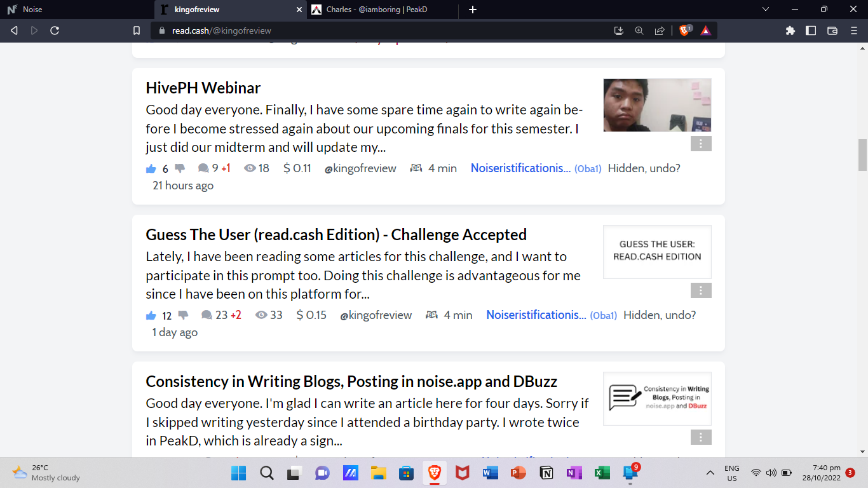Screen dimensions: 868x488
Task: Open Microsoft Store from the taskbar
Action: pyautogui.click(x=407, y=473)
